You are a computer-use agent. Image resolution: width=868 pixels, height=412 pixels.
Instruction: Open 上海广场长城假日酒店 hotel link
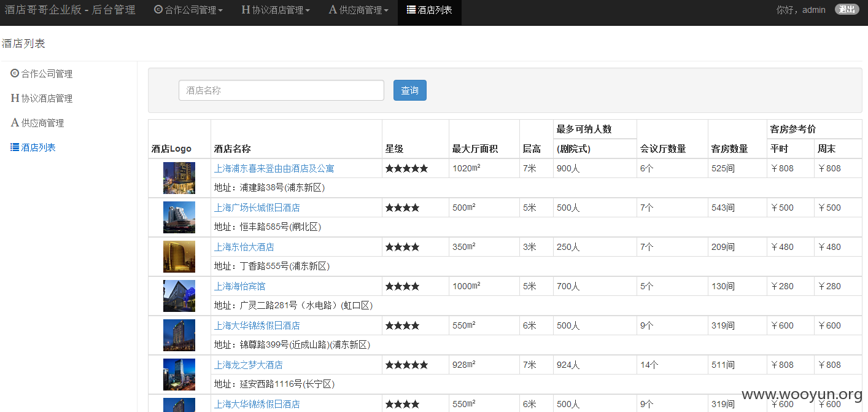tap(257, 208)
